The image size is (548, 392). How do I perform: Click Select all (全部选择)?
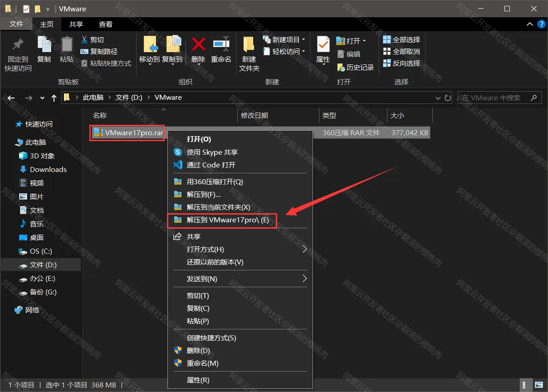401,40
